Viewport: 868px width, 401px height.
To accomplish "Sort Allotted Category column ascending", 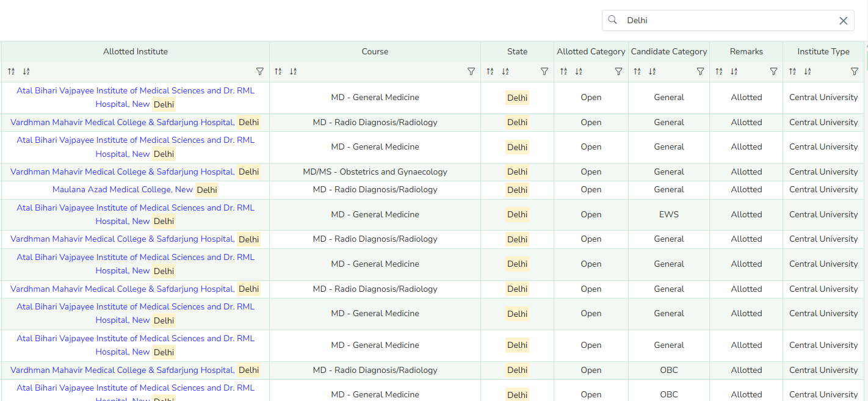I will (563, 71).
